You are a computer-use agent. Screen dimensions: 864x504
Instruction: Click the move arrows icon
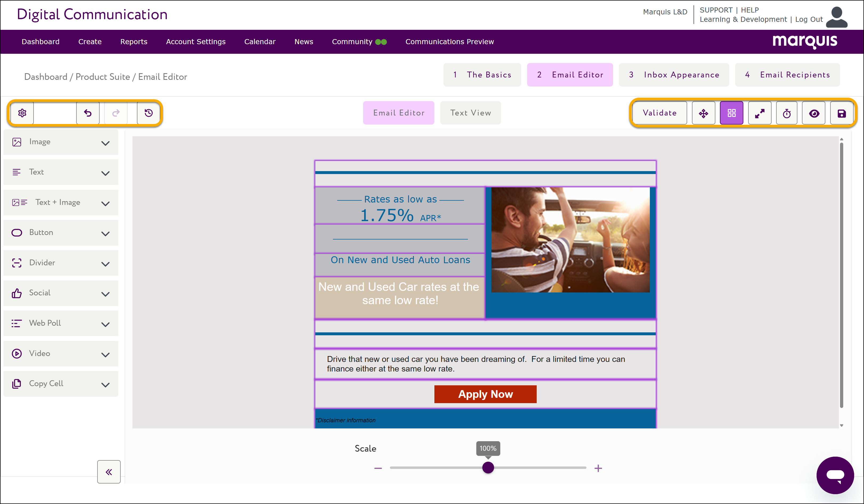(x=703, y=113)
